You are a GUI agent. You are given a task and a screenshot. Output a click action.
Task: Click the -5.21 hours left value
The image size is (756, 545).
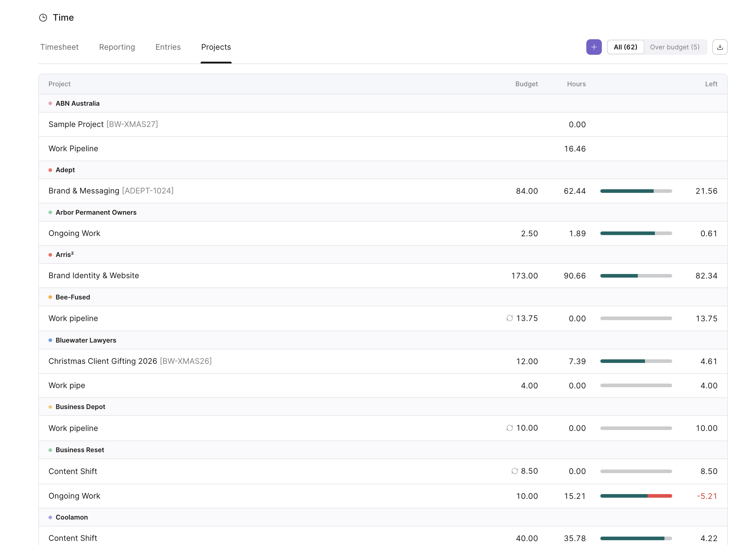(x=707, y=496)
